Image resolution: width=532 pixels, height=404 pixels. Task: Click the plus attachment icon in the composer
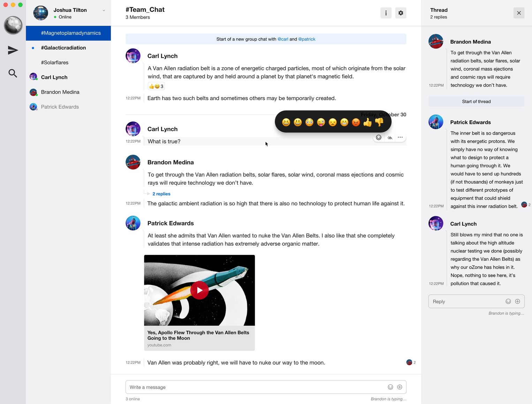pos(400,387)
